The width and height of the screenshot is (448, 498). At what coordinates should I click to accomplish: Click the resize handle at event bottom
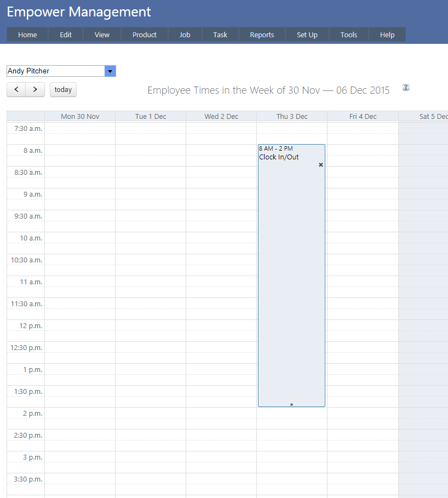tap(291, 404)
